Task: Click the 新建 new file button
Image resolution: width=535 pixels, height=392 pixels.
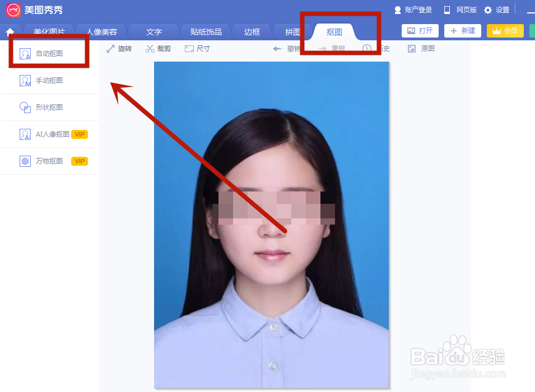Action: pos(462,31)
